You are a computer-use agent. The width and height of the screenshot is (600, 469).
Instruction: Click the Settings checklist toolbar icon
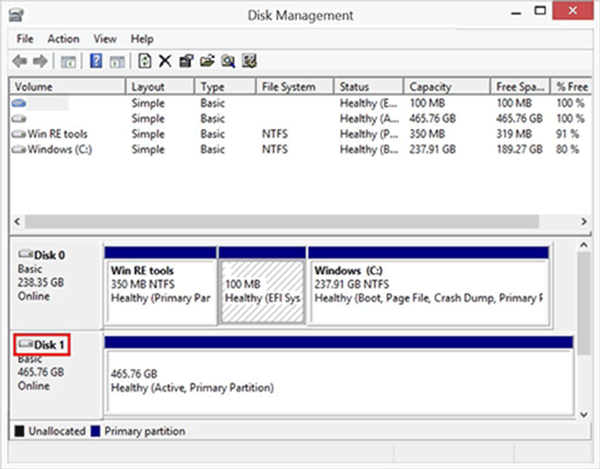[249, 61]
